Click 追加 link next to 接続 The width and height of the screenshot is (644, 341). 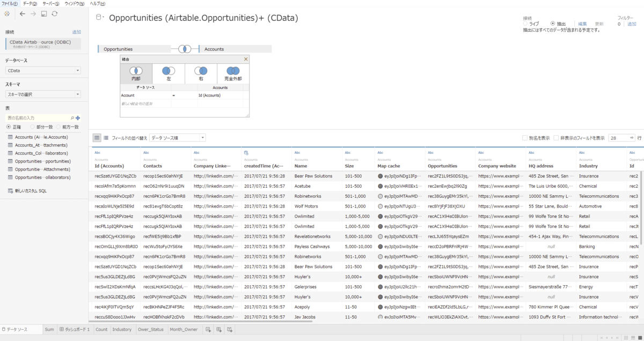(x=77, y=32)
